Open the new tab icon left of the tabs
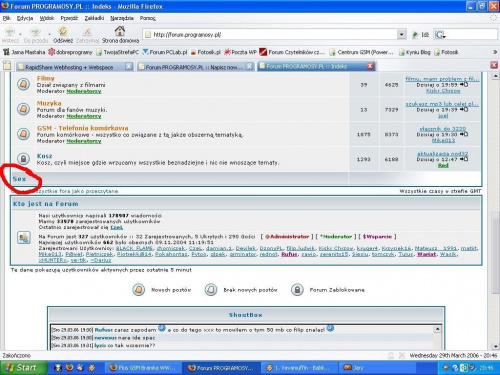Image resolution: width=500 pixels, height=375 pixels. click(x=7, y=66)
